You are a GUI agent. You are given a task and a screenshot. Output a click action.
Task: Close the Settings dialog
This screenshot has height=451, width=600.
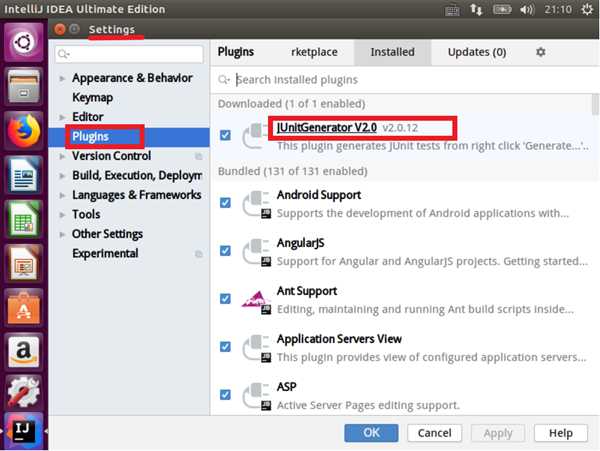(59, 29)
